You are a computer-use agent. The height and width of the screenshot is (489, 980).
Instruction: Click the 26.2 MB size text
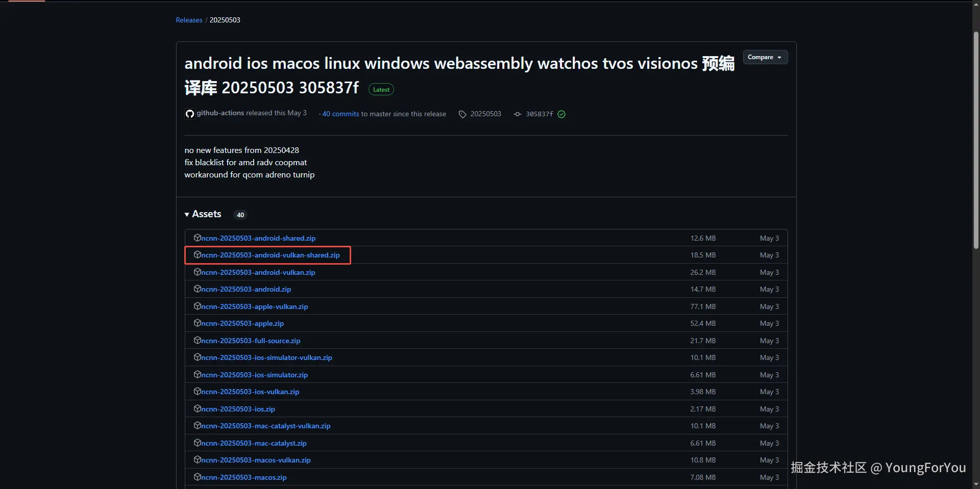(703, 272)
